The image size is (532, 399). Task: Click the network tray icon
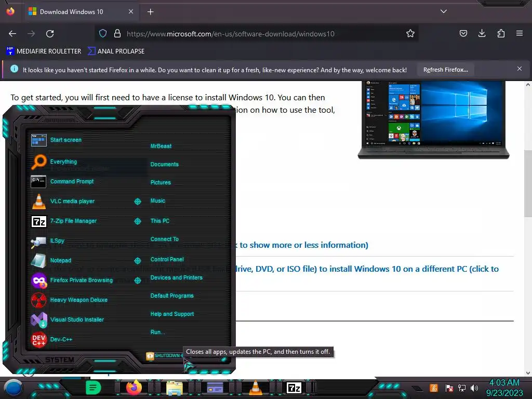462,388
